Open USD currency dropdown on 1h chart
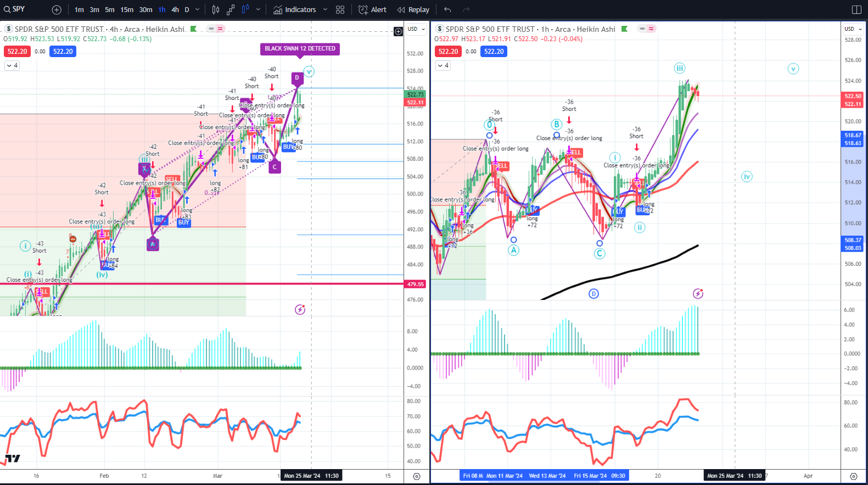This screenshot has width=868, height=485. [853, 29]
